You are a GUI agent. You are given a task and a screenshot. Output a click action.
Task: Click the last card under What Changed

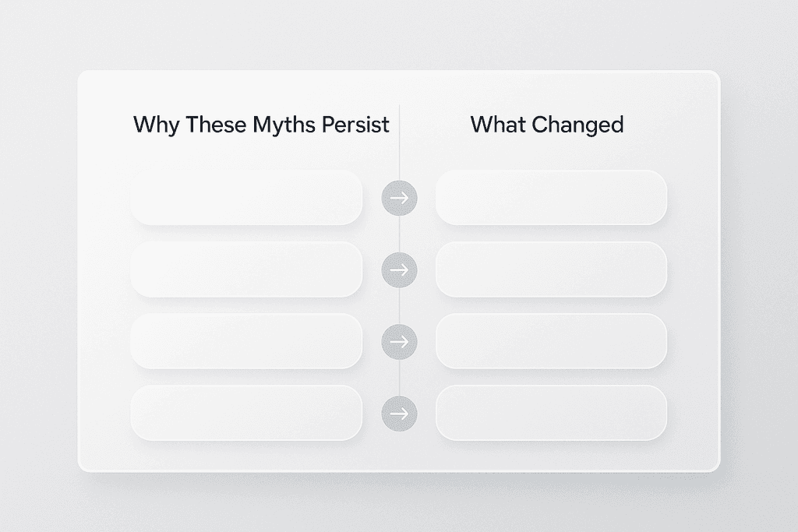[551, 413]
